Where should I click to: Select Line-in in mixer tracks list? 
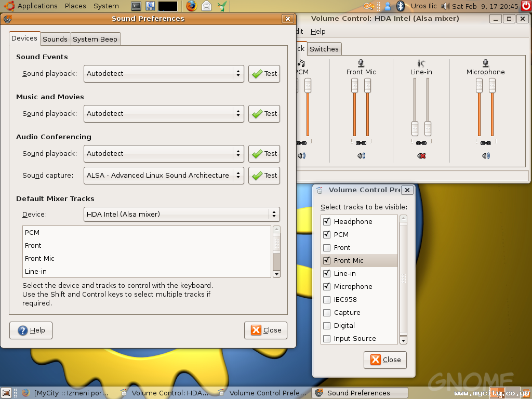[x=147, y=271]
